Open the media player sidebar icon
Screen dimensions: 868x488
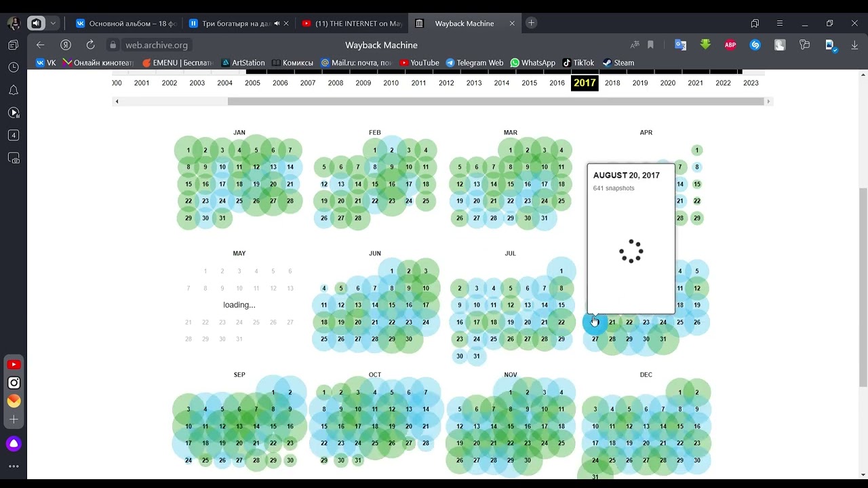tap(14, 113)
